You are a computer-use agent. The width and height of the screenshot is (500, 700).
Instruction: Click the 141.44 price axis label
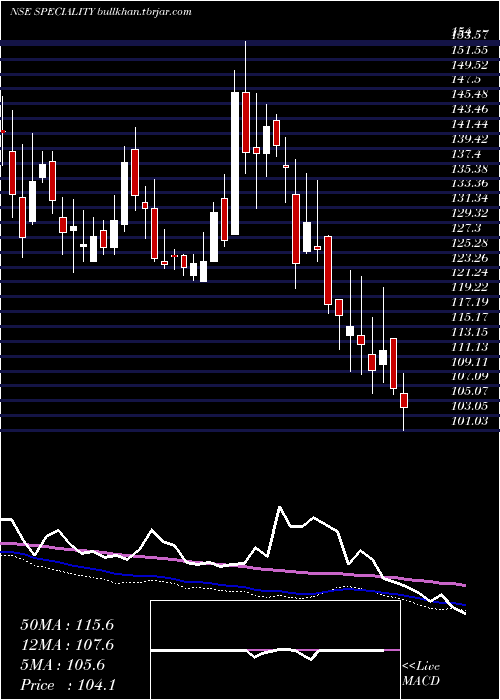point(469,125)
